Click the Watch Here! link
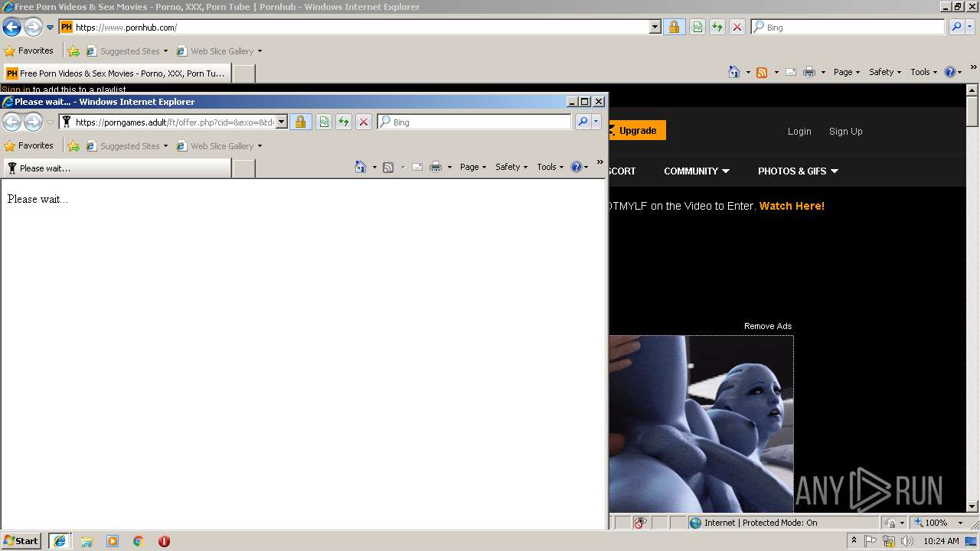This screenshot has width=980, height=551. click(x=792, y=206)
